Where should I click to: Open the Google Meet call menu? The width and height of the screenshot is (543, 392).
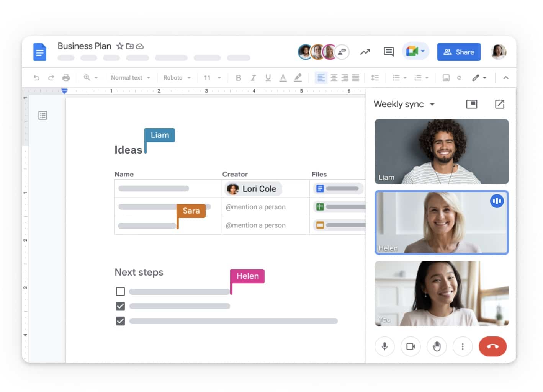point(415,51)
